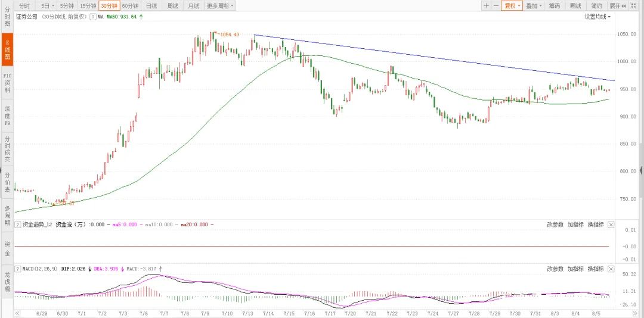Jump to earliest dates with left double-arrow

point(18,313)
